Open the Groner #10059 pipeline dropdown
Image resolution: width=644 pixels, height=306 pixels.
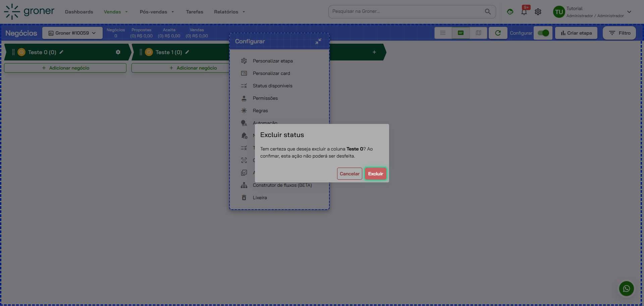(72, 33)
